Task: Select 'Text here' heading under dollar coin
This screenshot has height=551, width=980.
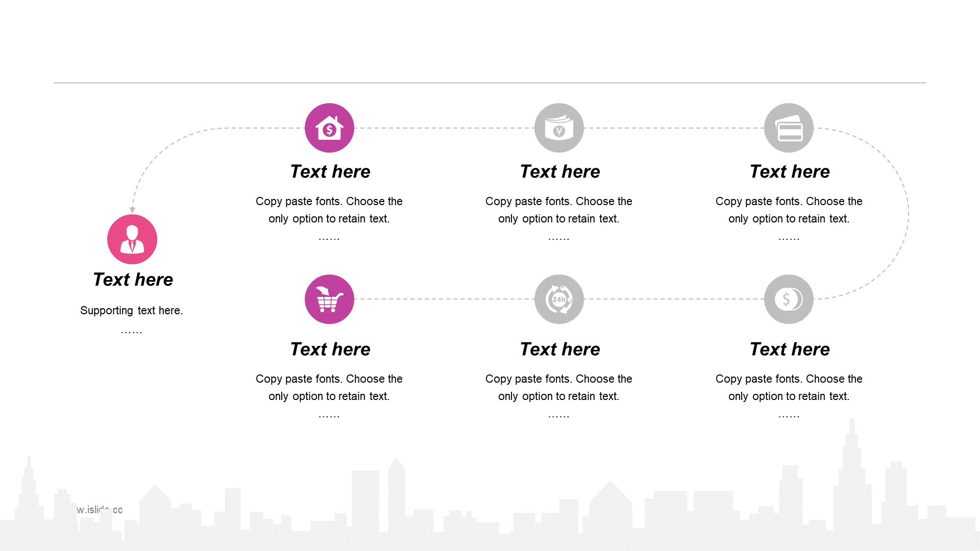Action: pos(790,349)
